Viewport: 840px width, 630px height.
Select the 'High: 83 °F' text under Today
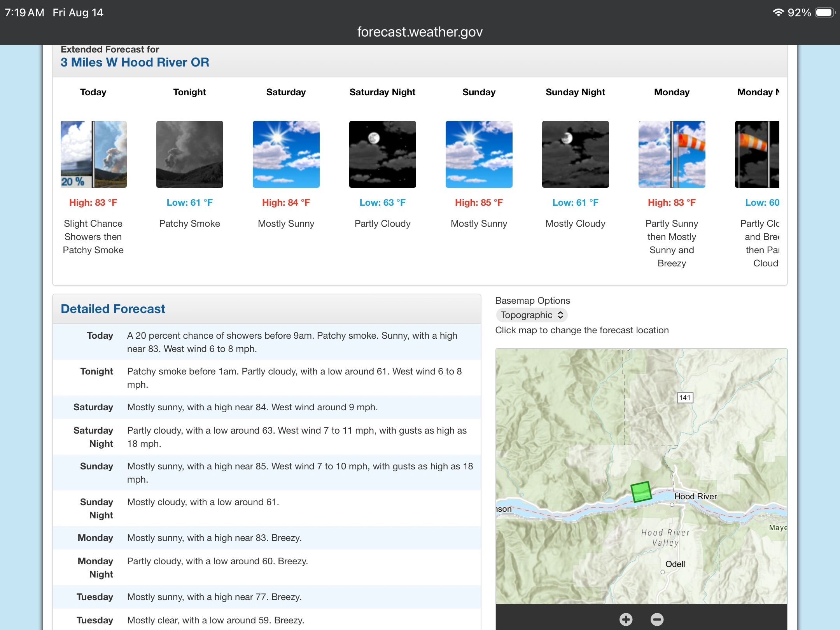tap(93, 203)
